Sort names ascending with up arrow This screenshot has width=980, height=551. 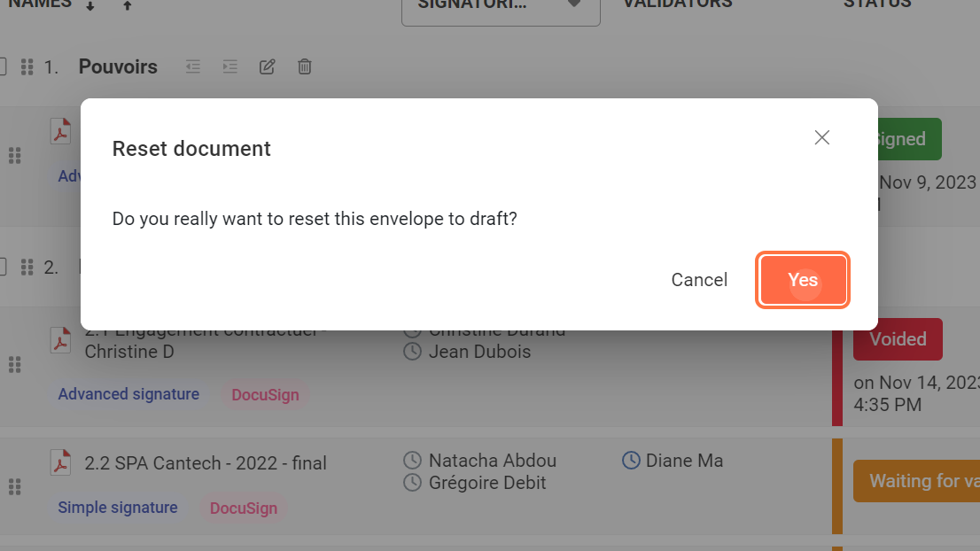127,6
